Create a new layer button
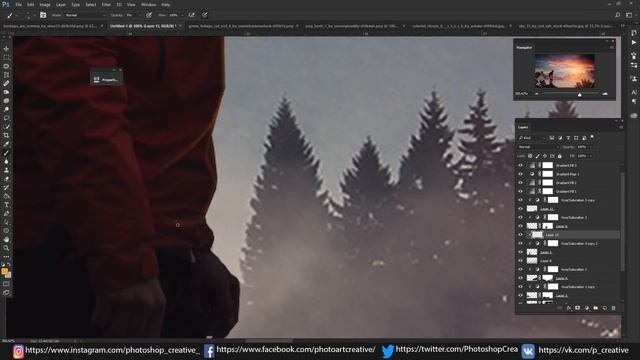 coord(604,308)
